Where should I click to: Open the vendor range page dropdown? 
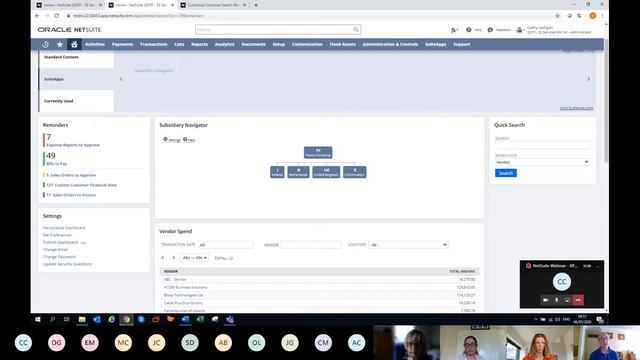click(x=194, y=258)
